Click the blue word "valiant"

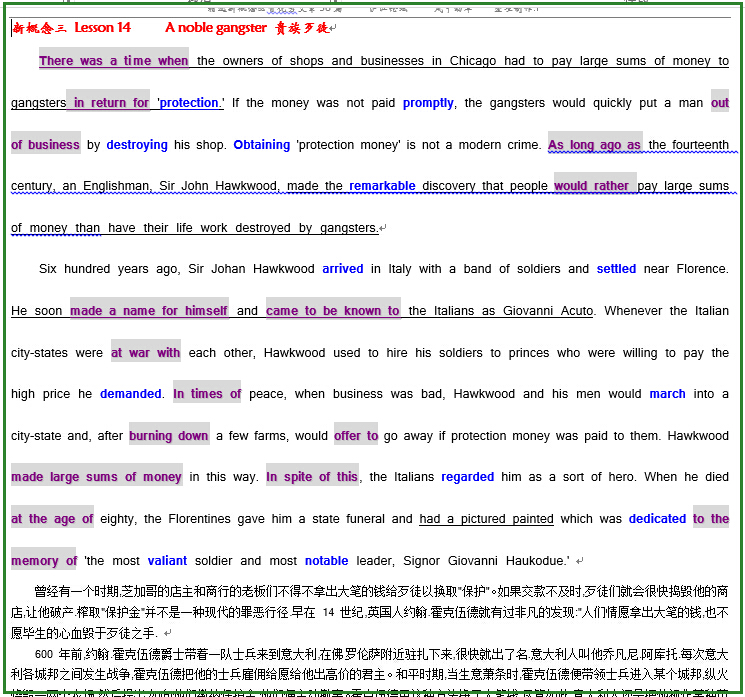tap(167, 561)
